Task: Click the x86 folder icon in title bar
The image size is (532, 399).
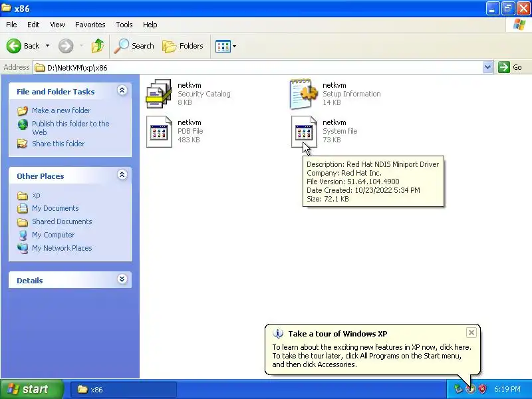Action: pos(6,8)
